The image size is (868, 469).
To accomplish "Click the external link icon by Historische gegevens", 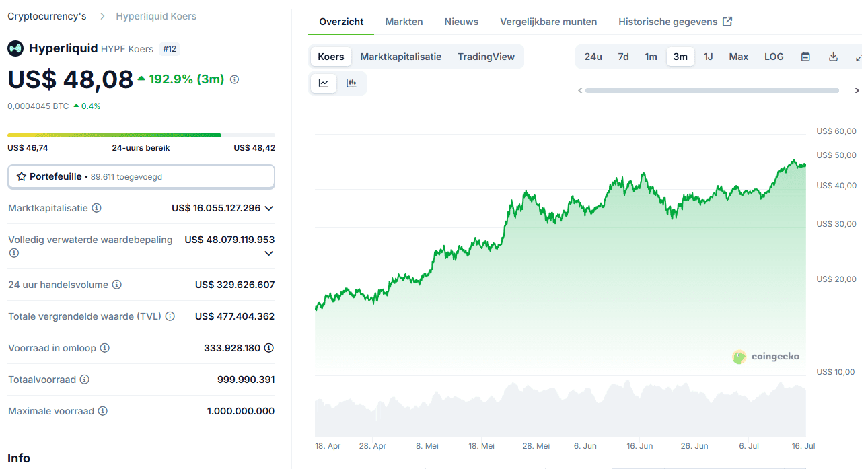I will [727, 22].
